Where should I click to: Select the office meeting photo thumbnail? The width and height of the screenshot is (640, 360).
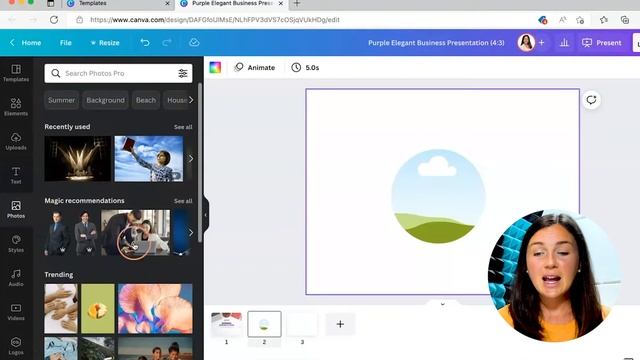[136, 233]
